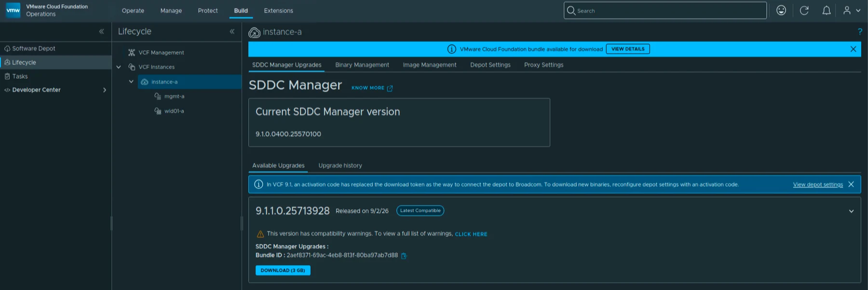
Task: Dismiss the bundle available banner
Action: 853,49
